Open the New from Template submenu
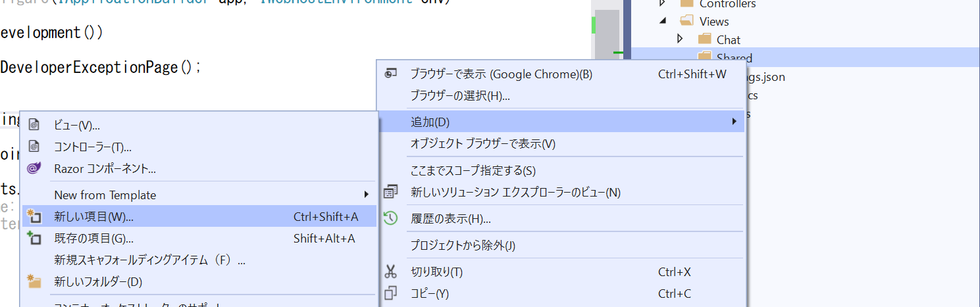Image resolution: width=980 pixels, height=307 pixels. 199,195
